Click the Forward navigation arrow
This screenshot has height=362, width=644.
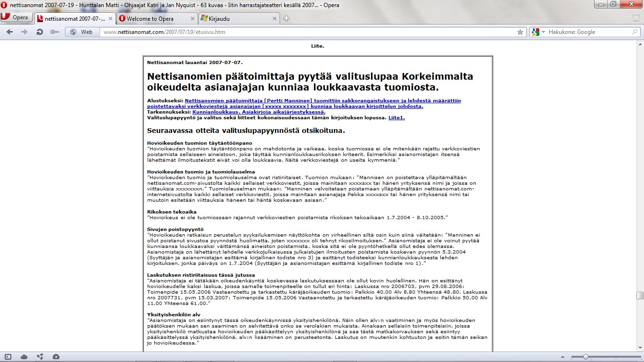[x=24, y=32]
